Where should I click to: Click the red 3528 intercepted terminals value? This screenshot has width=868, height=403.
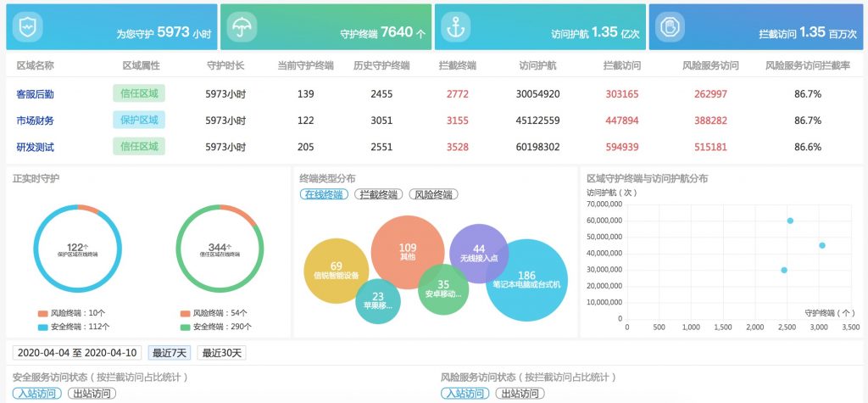pos(457,147)
